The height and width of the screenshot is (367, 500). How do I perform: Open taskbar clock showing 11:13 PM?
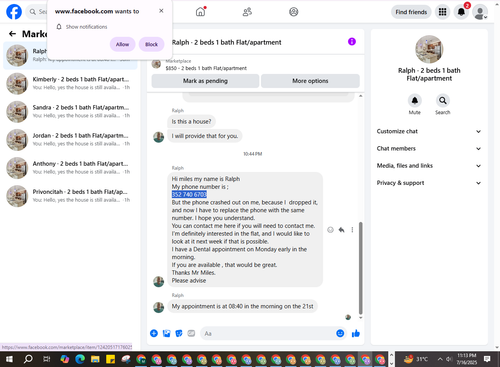click(x=467, y=359)
